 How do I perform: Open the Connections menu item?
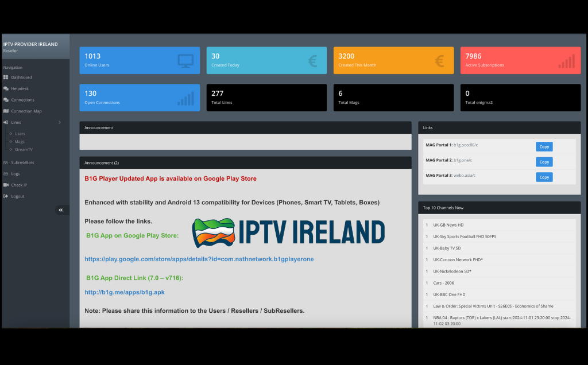point(22,100)
